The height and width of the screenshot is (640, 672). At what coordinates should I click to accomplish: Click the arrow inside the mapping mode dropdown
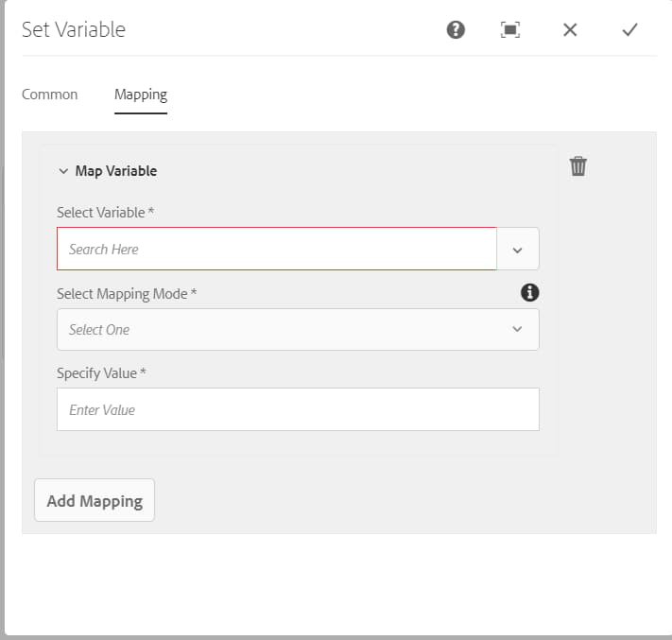coord(517,330)
